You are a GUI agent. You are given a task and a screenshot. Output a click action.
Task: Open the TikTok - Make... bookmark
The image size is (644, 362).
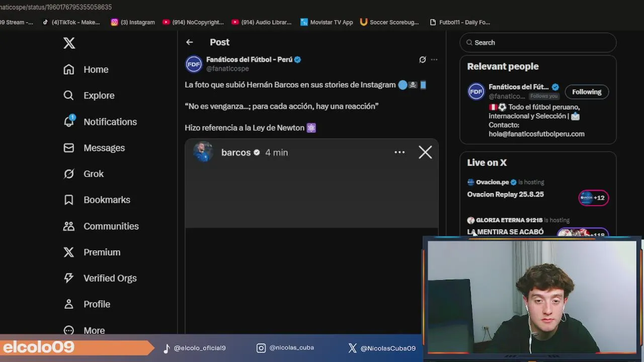point(71,22)
